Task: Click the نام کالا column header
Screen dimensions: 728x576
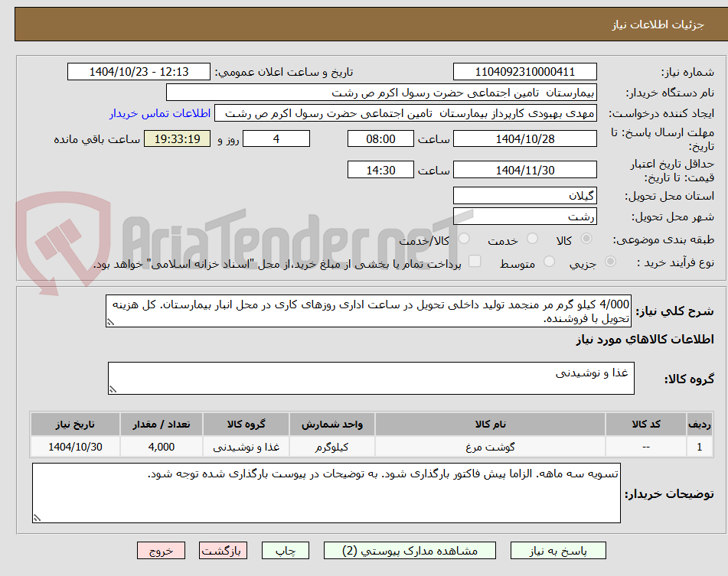Action: point(490,424)
